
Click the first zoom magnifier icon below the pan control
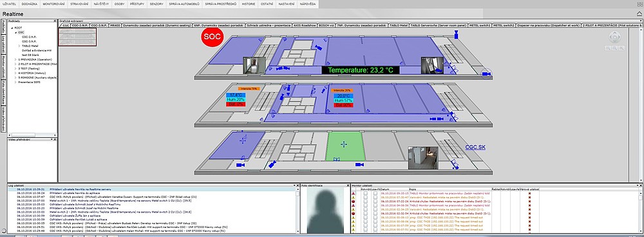[607, 48]
